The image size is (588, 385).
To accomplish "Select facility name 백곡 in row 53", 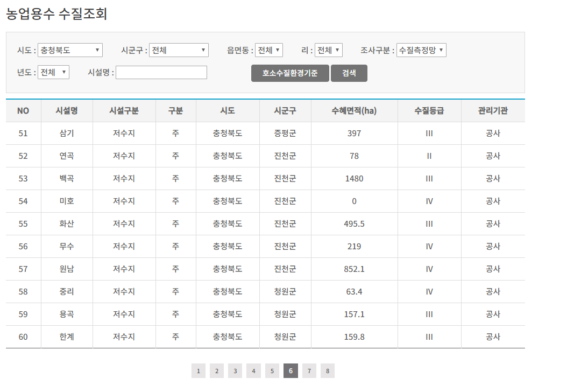I will point(67,179).
